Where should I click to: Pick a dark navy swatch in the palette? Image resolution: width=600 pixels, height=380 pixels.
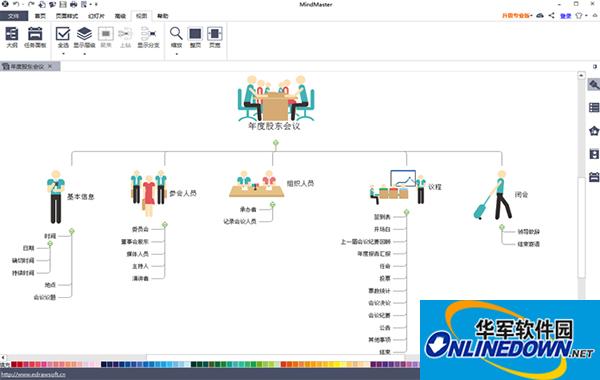[104, 364]
